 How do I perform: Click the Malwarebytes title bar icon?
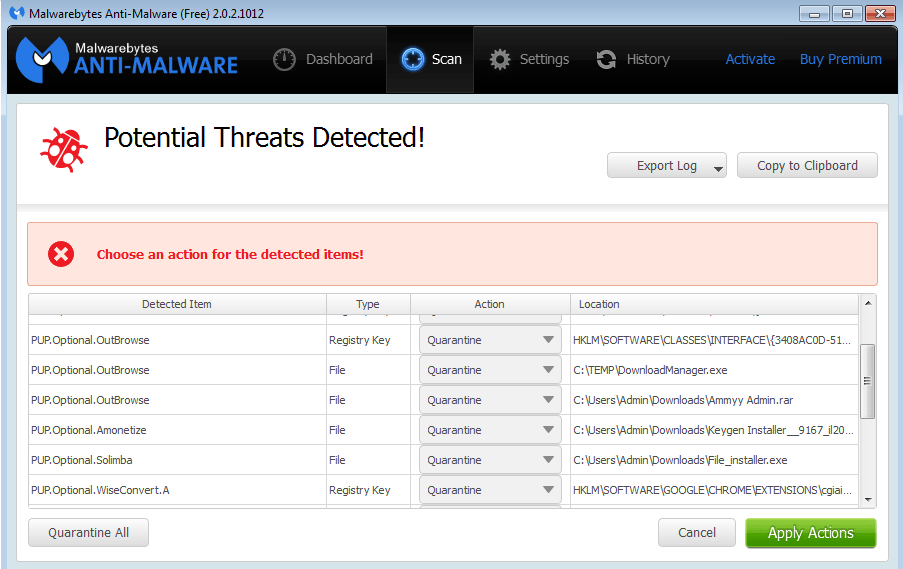click(x=17, y=13)
